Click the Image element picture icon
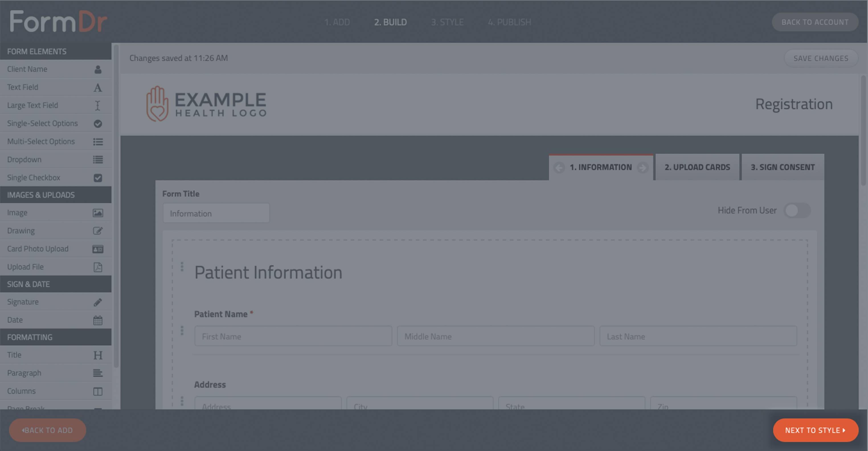Viewport: 868px width, 451px height. click(x=98, y=213)
